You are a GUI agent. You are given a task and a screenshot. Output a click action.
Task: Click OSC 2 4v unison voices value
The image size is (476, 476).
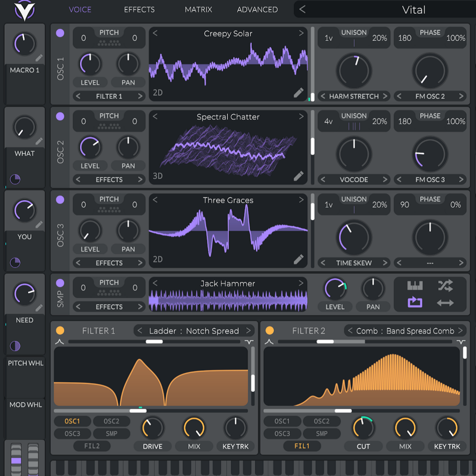[x=329, y=121]
